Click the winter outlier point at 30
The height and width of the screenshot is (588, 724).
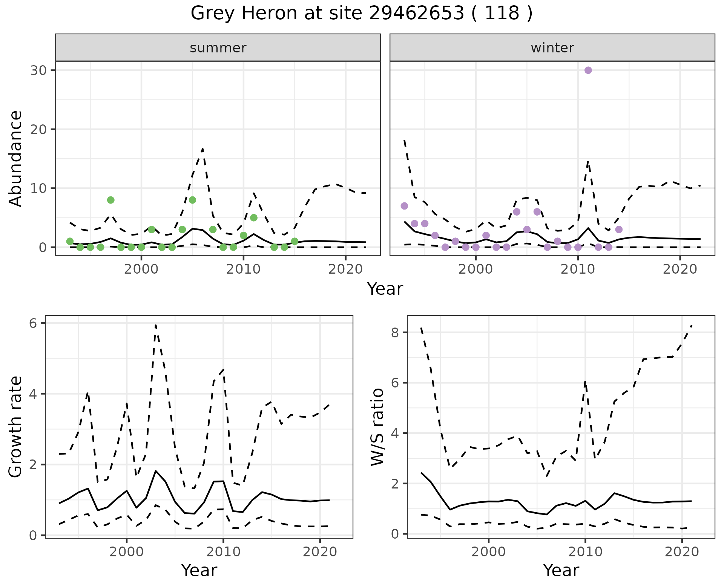tap(588, 70)
